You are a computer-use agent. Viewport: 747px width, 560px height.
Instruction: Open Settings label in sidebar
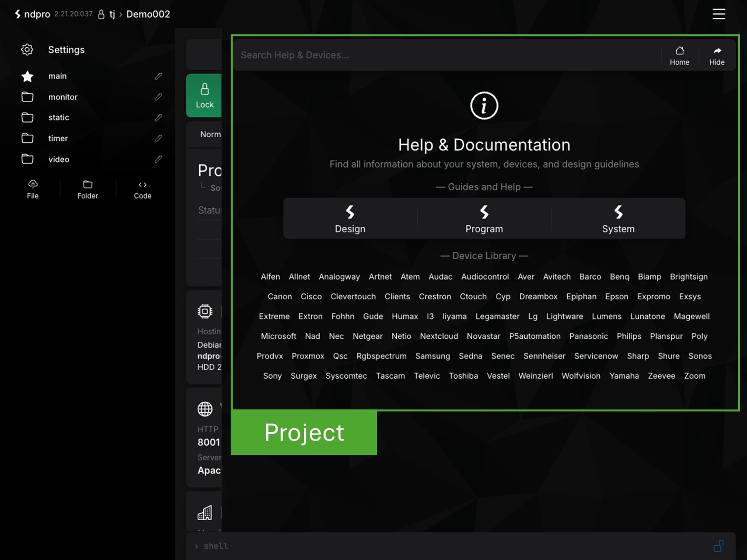coord(66,49)
